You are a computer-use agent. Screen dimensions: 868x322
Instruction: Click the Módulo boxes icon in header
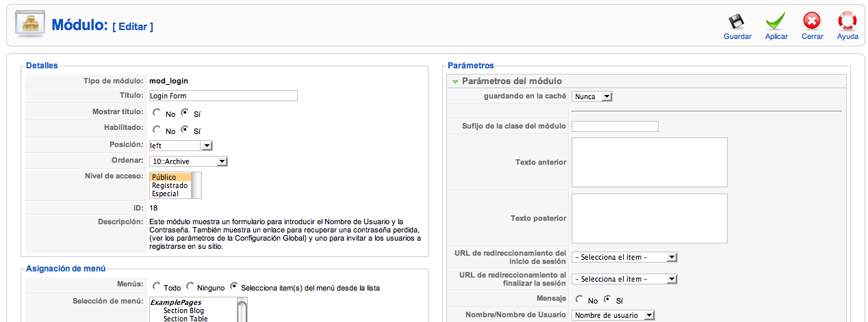[x=29, y=25]
